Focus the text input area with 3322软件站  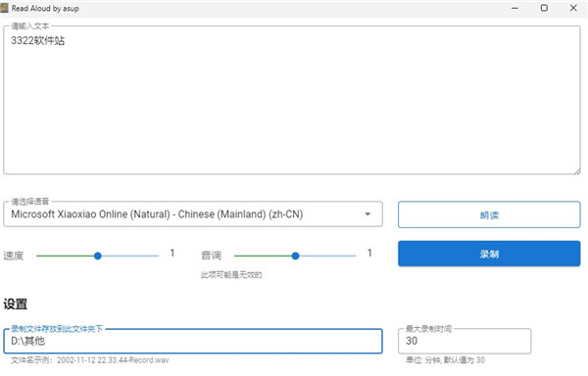point(292,100)
